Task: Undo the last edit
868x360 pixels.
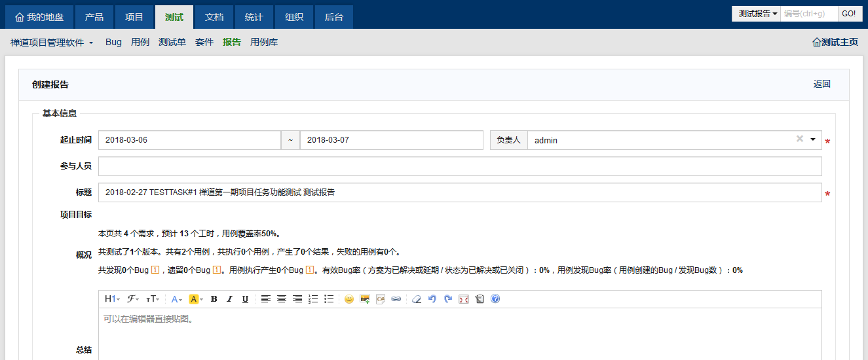Action: [x=432, y=299]
